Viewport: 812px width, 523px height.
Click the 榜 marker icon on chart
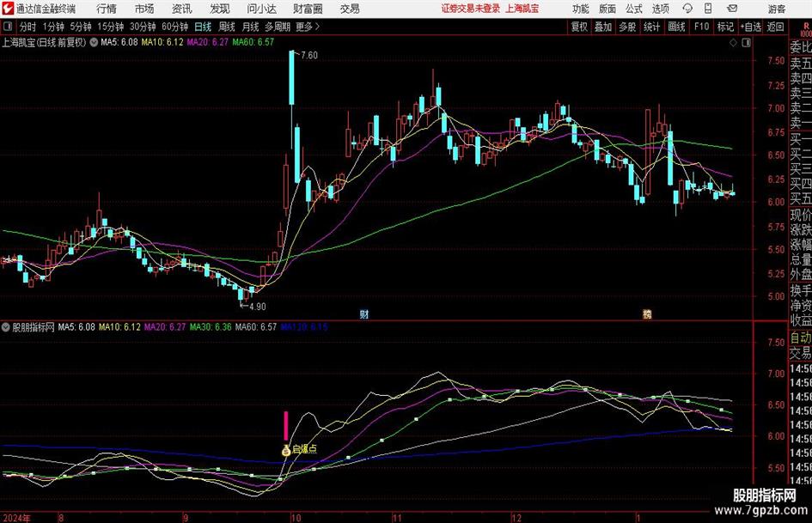coord(647,314)
